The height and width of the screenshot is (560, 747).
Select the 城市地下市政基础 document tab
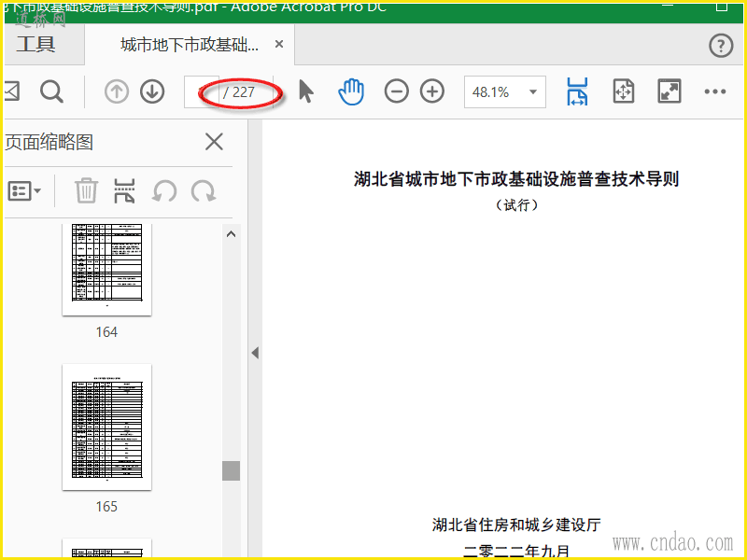[190, 45]
